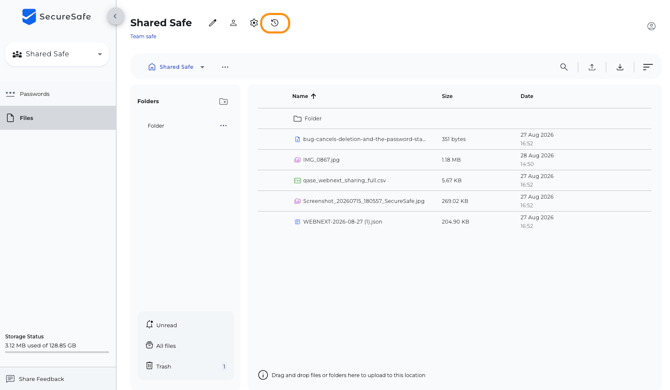
Task: Select the IMG_0867.jpg file
Action: coord(455,160)
